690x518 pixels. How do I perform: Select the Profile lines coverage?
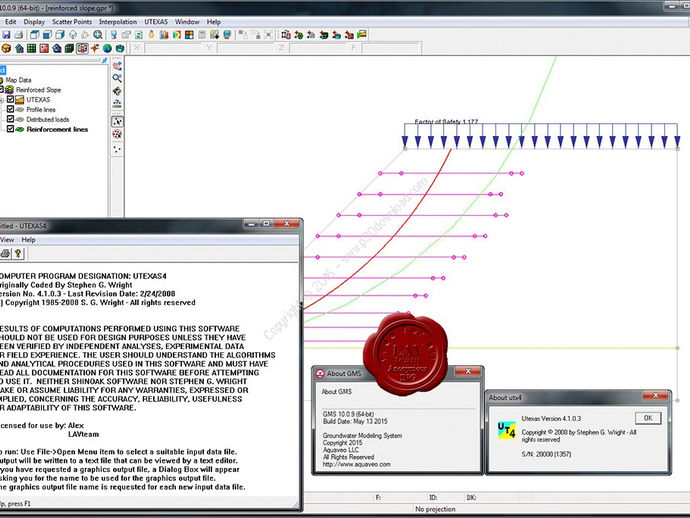(x=41, y=110)
